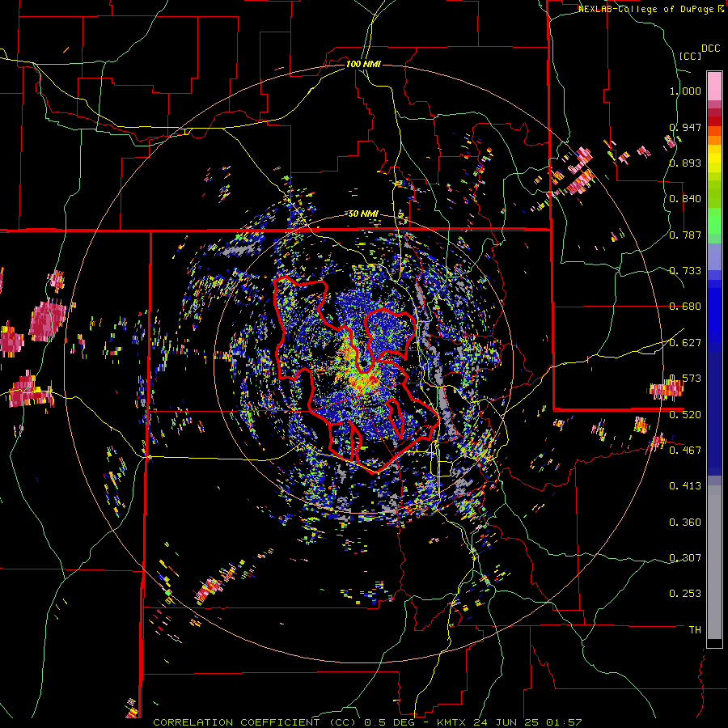Click the "24 JUN 25" date text
This screenshot has height=728, width=728.
507,722
